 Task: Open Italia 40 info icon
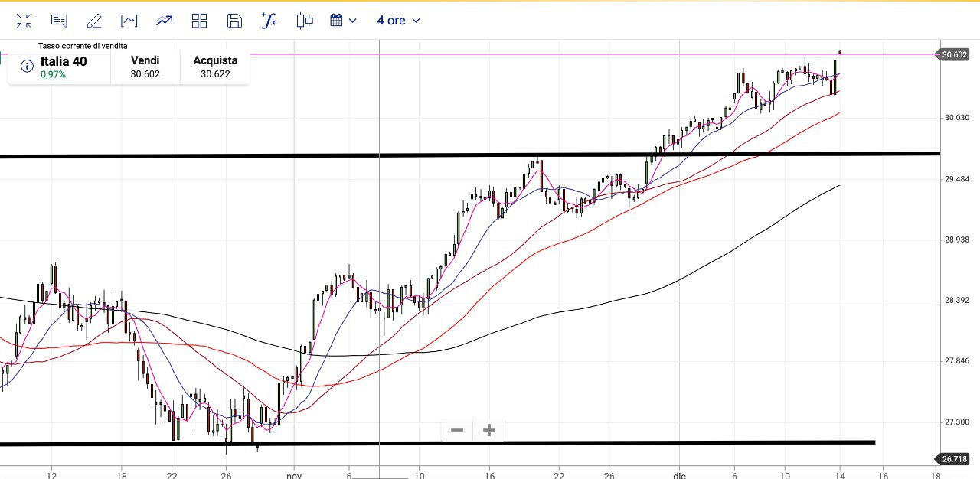[27, 67]
